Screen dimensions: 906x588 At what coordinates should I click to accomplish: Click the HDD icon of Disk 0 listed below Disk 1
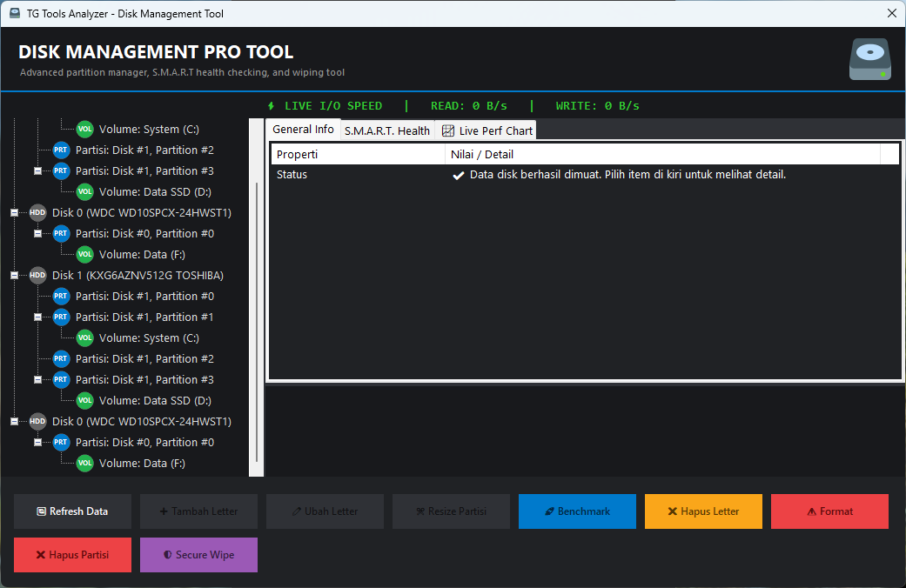(37, 421)
